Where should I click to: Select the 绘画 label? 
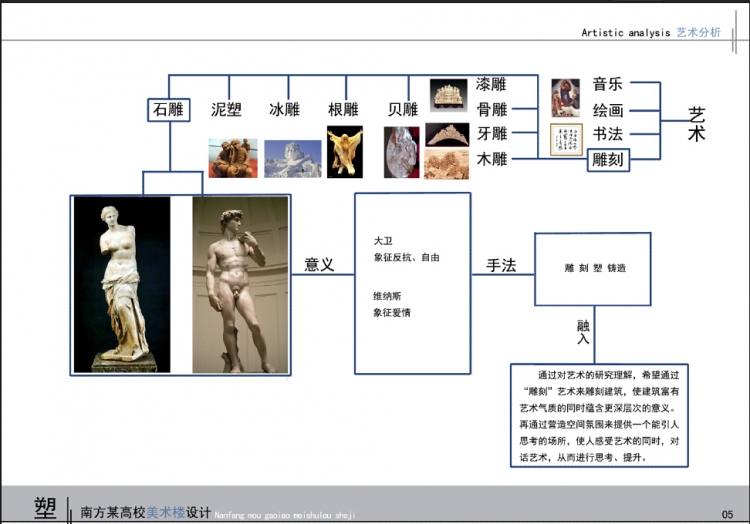[x=608, y=110]
